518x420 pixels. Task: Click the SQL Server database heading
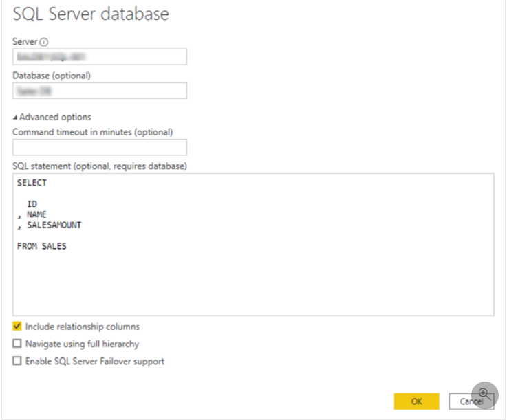(x=91, y=14)
